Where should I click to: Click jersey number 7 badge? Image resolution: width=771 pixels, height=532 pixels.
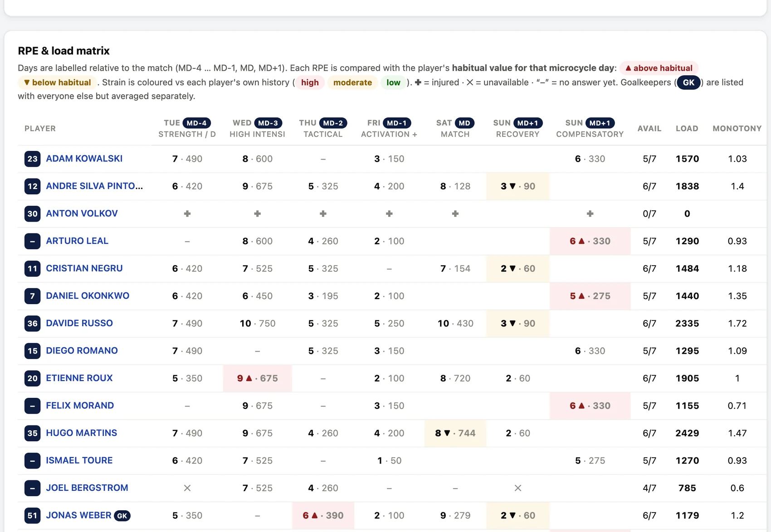coord(32,296)
